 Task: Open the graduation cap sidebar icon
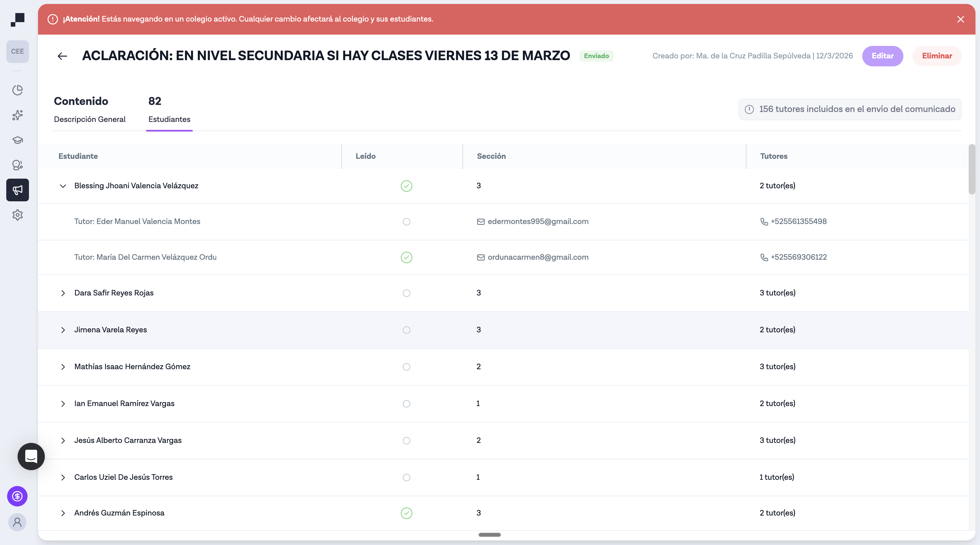click(x=18, y=140)
